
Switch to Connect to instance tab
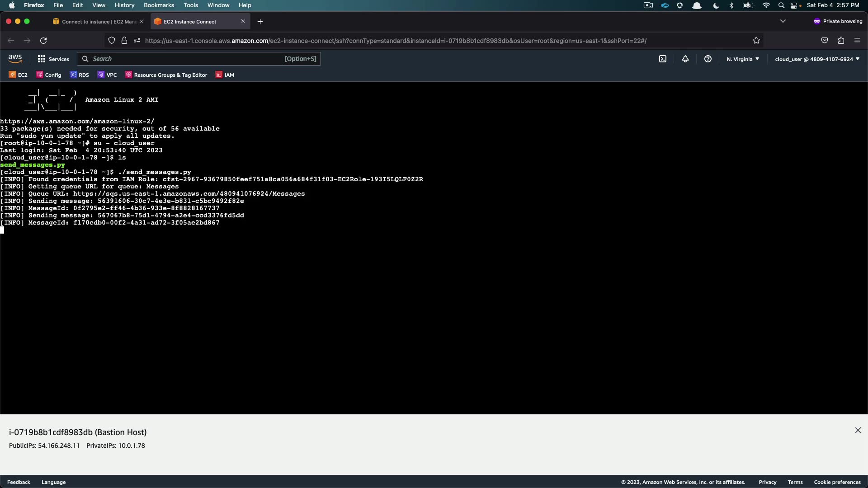pyautogui.click(x=95, y=22)
